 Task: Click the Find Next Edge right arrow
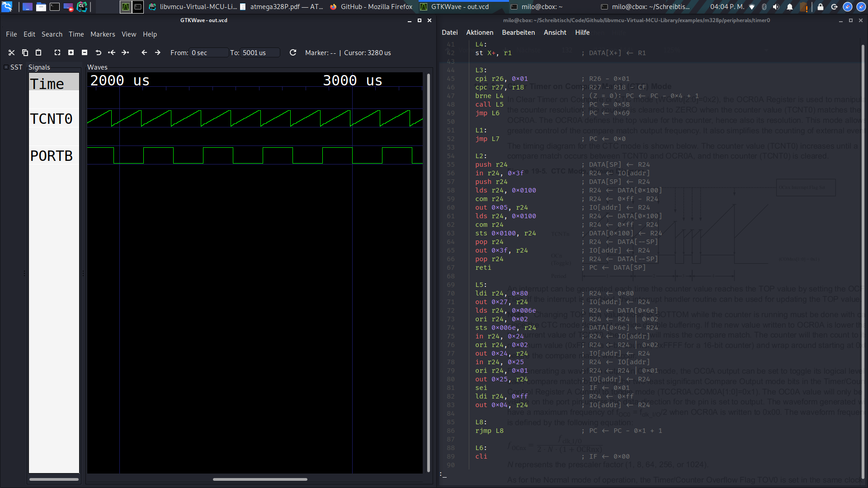[x=158, y=53]
